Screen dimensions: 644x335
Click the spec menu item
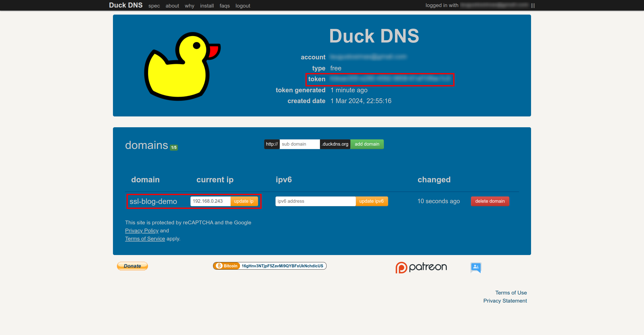(x=154, y=6)
